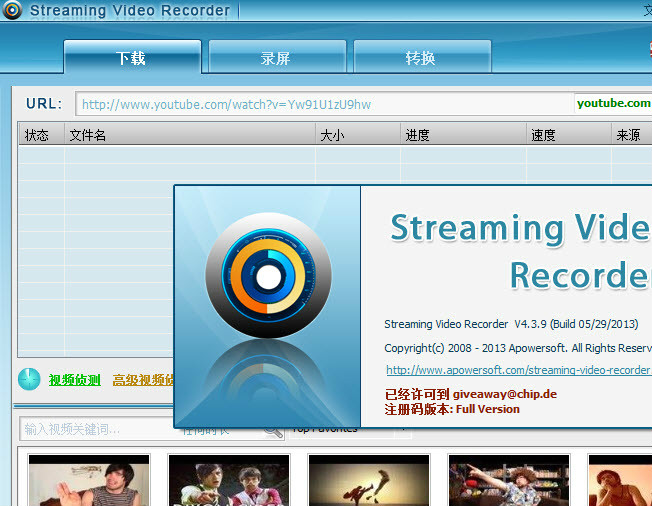This screenshot has width=652, height=506.
Task: Click the youtube.com site label
Action: tap(613, 103)
